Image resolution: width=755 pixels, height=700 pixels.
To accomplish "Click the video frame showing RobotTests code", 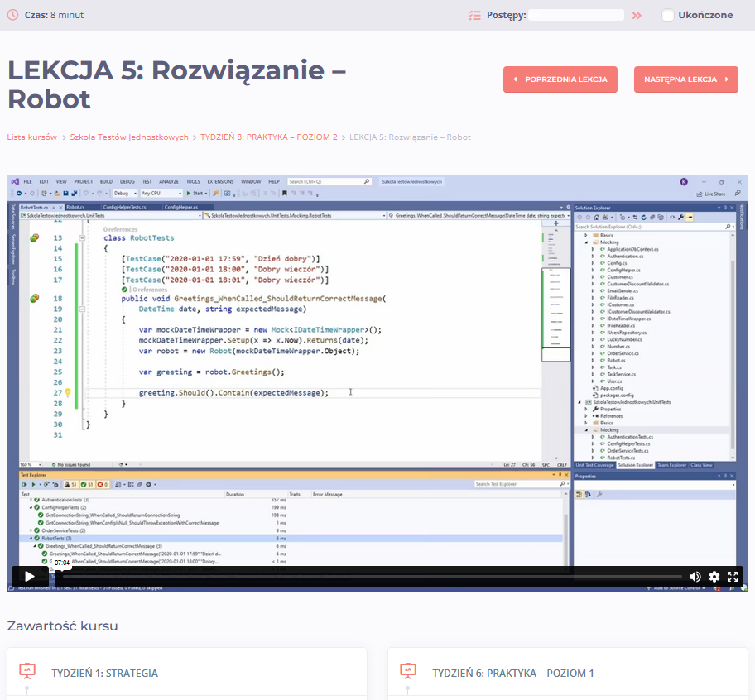I will point(377,371).
